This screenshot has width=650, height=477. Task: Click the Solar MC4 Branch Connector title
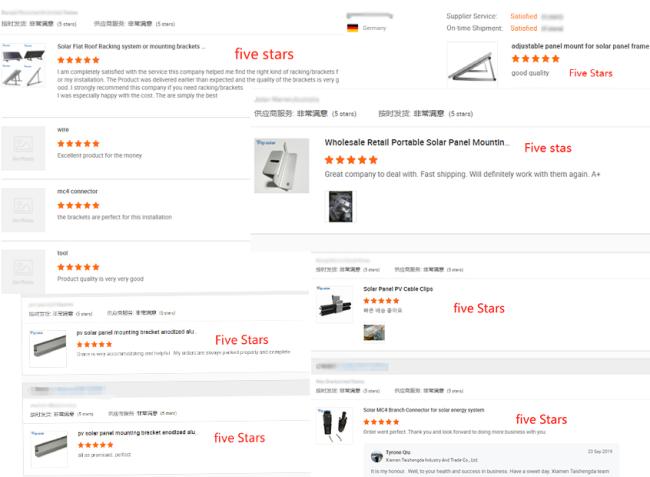tap(424, 410)
